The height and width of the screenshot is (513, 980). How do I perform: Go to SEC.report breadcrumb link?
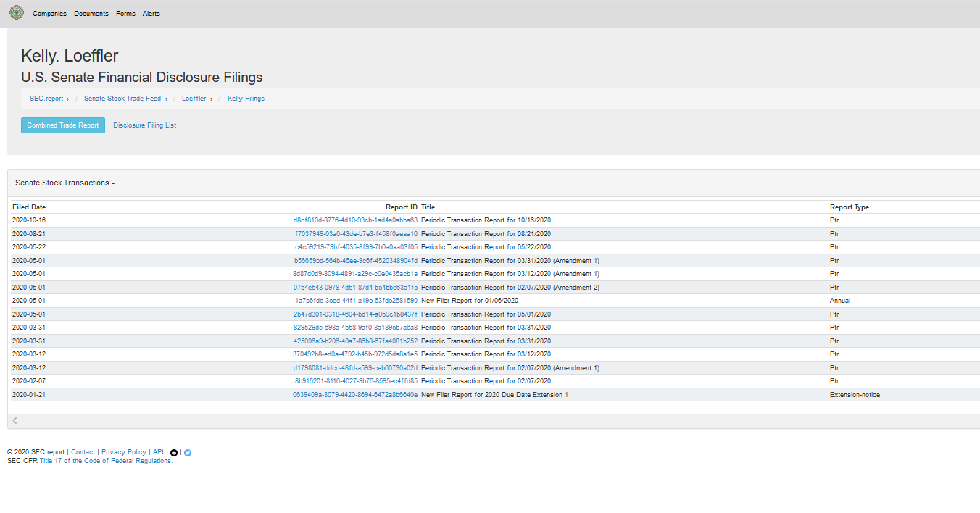[x=46, y=99]
